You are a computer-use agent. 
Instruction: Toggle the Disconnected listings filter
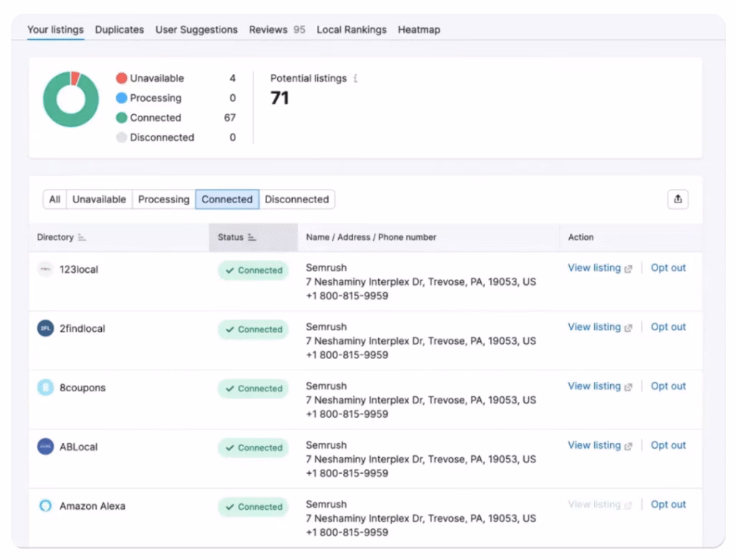297,199
